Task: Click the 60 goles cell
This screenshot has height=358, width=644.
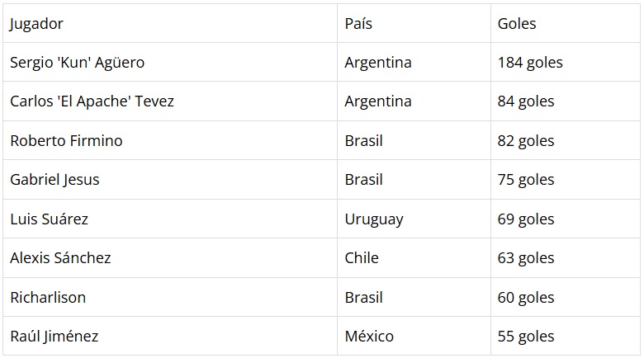Action: (526, 297)
